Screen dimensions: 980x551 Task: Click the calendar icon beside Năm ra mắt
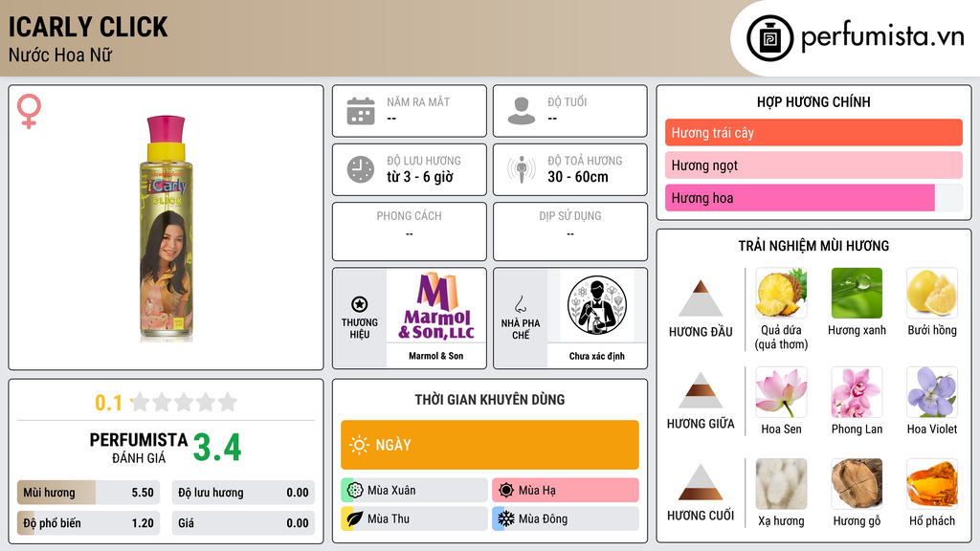[x=361, y=111]
